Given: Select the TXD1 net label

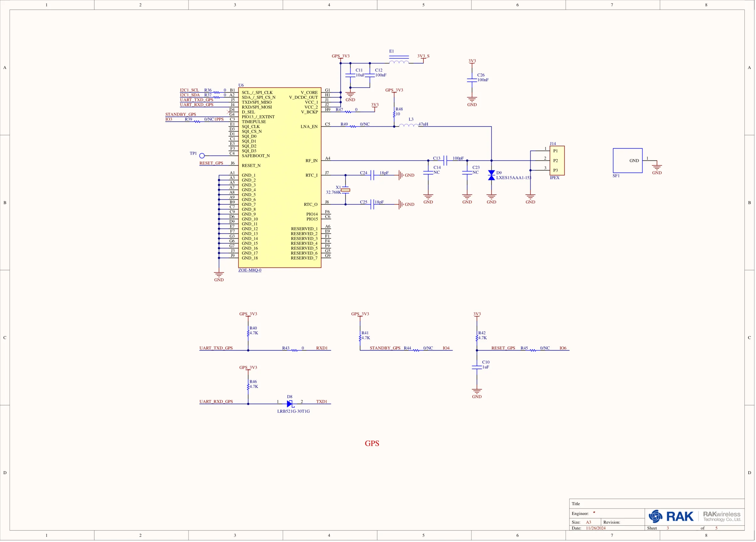Looking at the screenshot, I should point(322,402).
